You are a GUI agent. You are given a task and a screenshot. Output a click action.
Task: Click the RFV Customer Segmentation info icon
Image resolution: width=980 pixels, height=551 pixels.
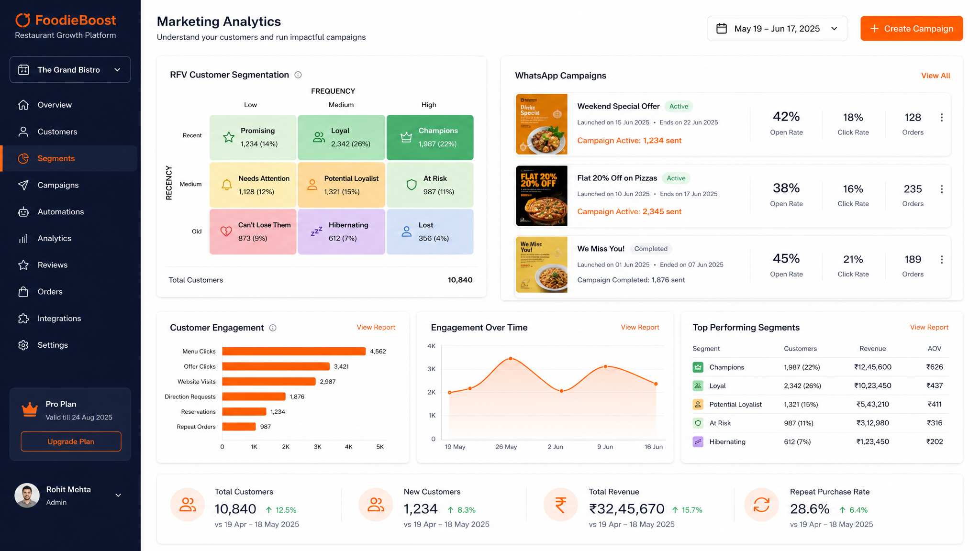coord(298,75)
